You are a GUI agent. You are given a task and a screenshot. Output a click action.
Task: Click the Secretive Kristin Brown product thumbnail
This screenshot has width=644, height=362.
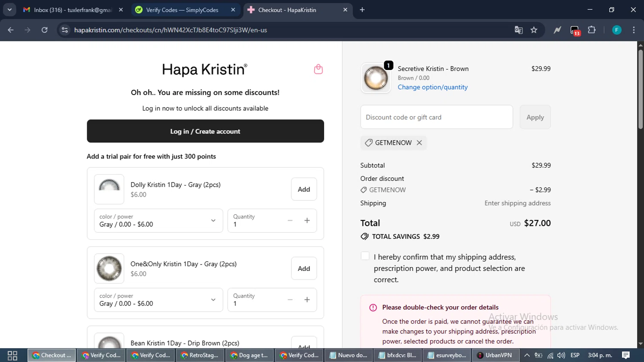pos(376,78)
